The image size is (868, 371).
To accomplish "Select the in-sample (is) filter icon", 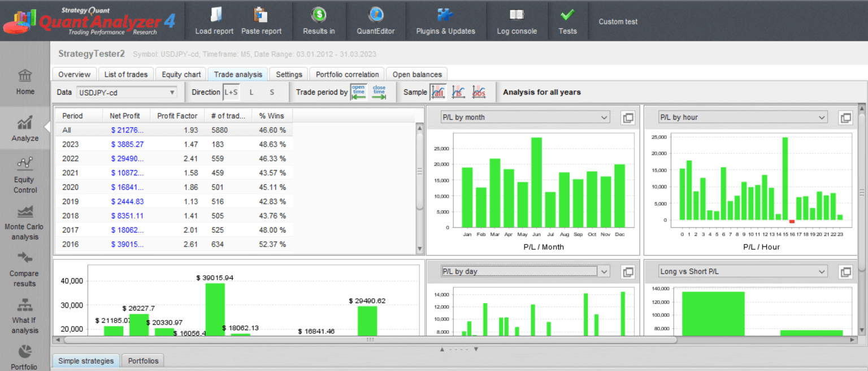I will 458,92.
